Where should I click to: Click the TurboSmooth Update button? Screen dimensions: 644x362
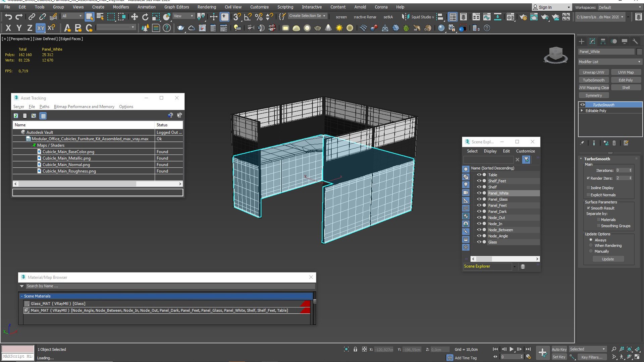coord(608,259)
